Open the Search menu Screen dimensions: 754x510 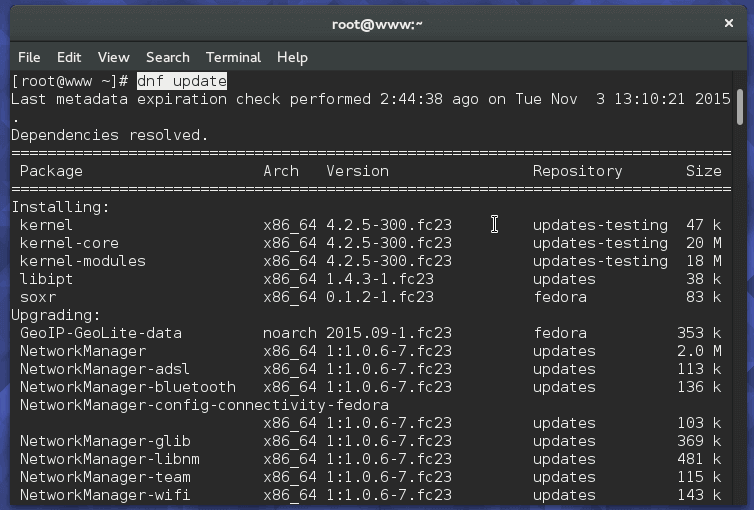(x=167, y=57)
